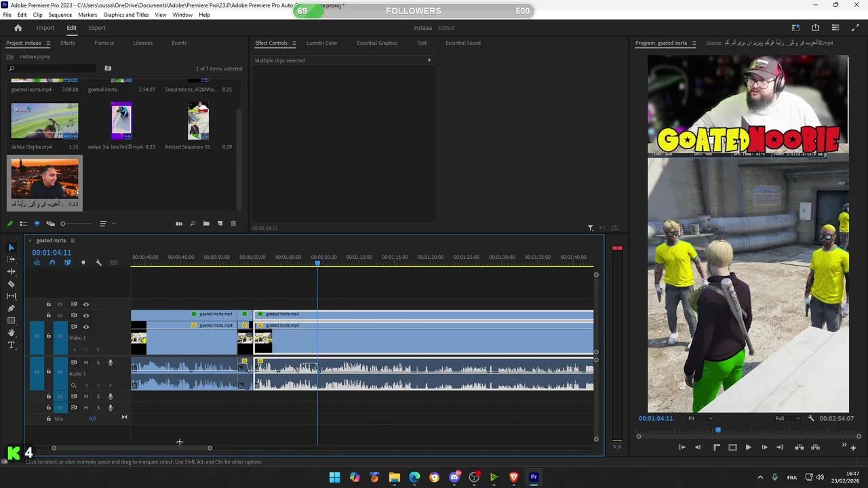The height and width of the screenshot is (488, 868).
Task: Toggle V2 track output eye
Action: pyautogui.click(x=86, y=315)
